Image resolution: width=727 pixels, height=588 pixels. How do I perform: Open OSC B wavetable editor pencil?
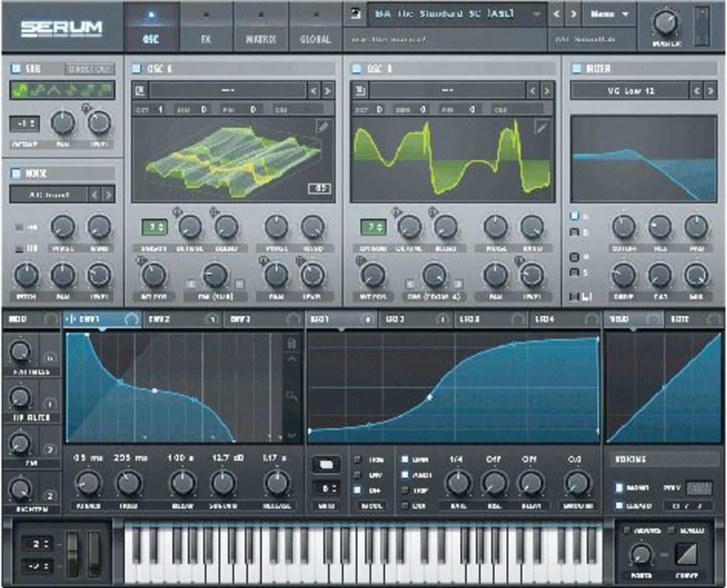[541, 126]
